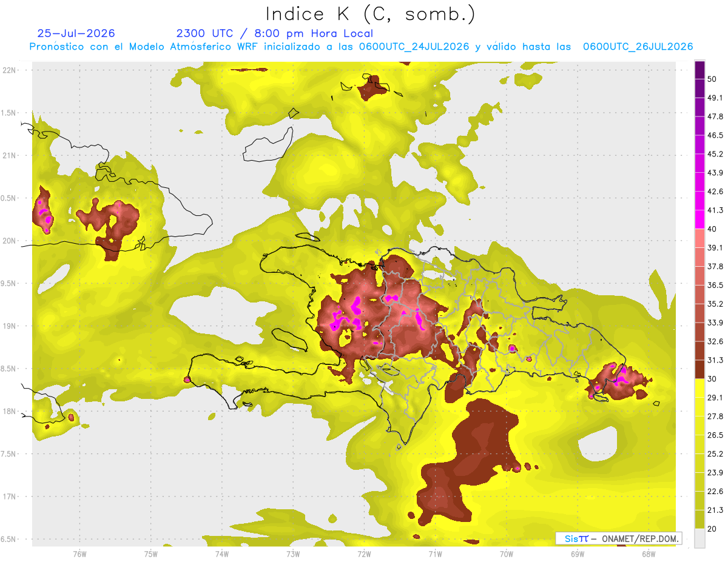Click the '27.8' value on the color scale

tap(715, 416)
